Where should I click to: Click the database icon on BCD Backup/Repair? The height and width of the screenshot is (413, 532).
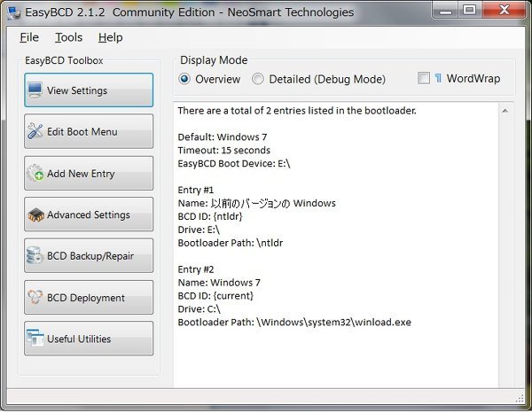point(35,255)
